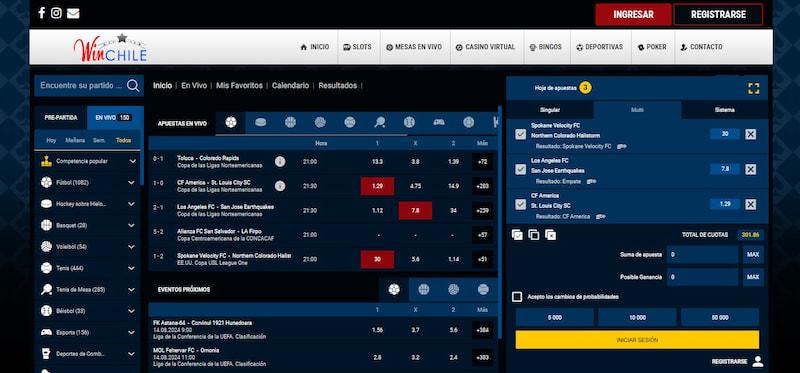800x373 pixels.
Task: Uncheck Los Angeles FC bet checkbox
Action: (520, 169)
